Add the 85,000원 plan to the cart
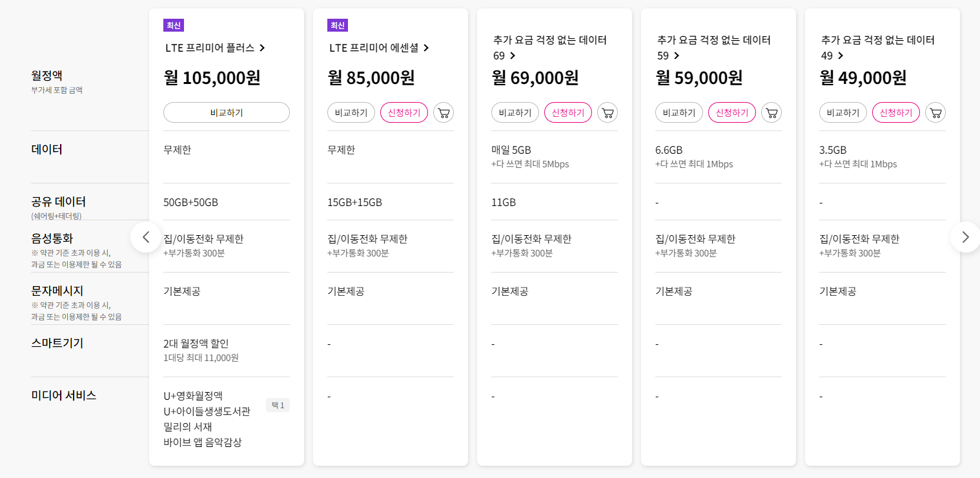This screenshot has height=478, width=980. (444, 112)
